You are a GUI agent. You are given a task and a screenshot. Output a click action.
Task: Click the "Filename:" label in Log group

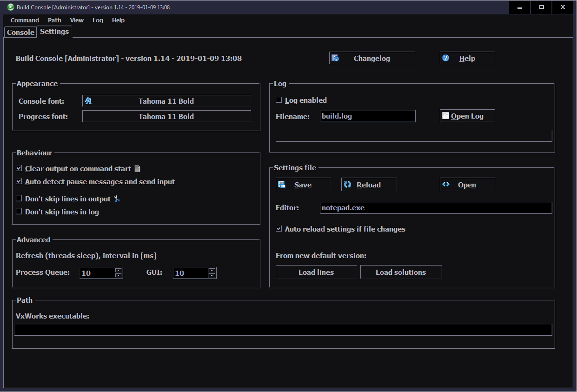pyautogui.click(x=292, y=116)
